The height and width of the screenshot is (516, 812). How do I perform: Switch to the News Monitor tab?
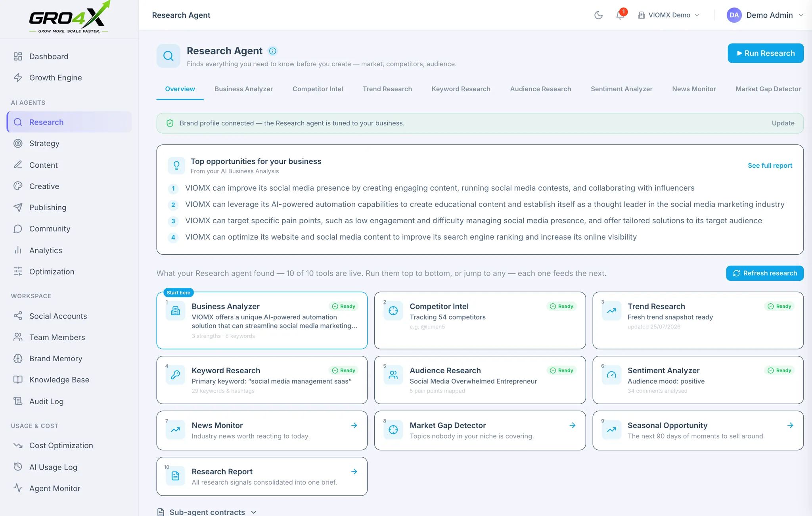tap(694, 89)
